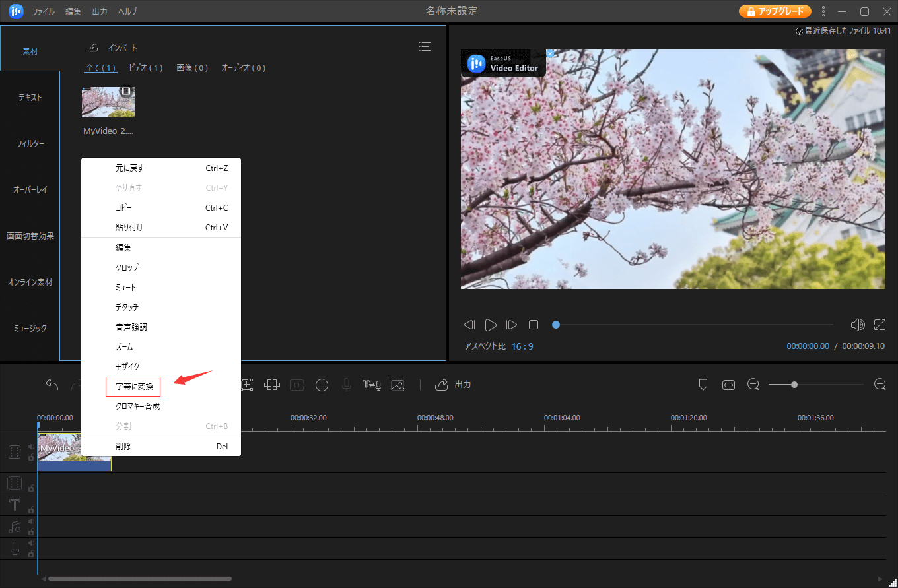
Task: Click the text track T icon
Action: coord(15,505)
